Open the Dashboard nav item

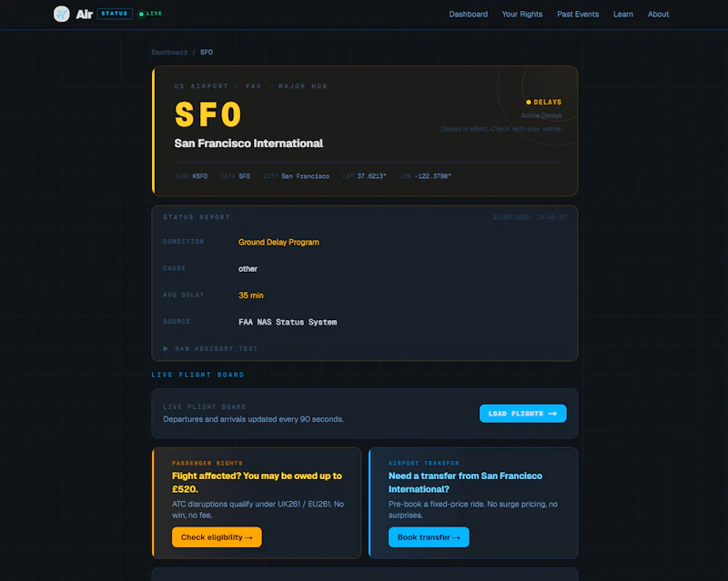click(x=468, y=15)
